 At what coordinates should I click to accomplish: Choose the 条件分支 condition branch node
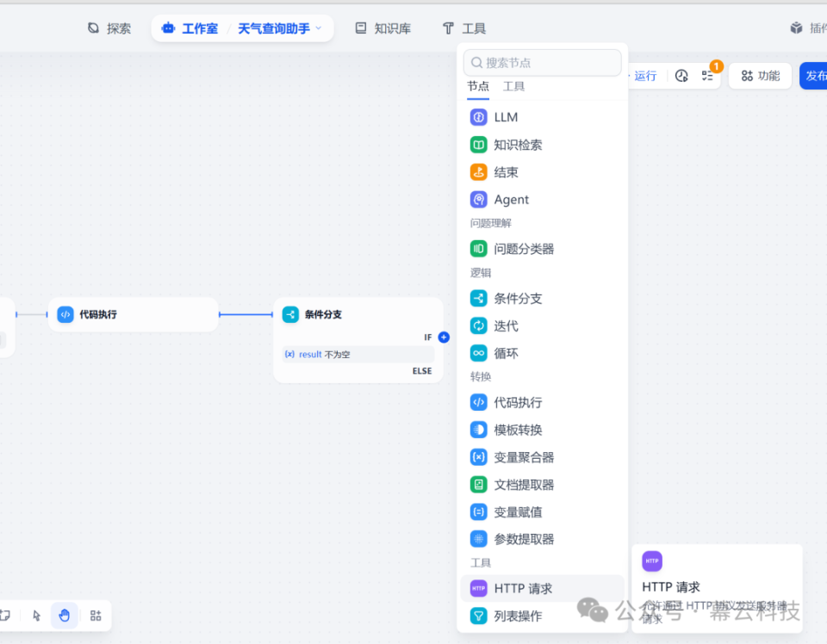(x=518, y=298)
